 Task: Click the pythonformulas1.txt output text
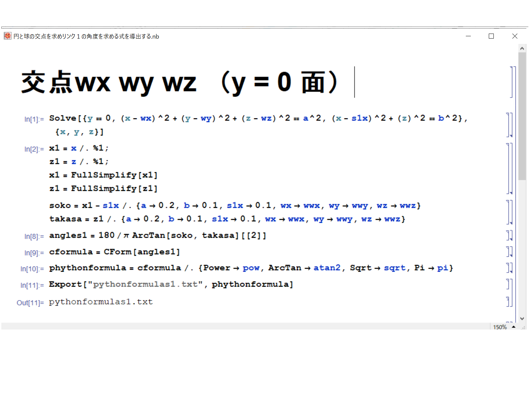coord(101,302)
